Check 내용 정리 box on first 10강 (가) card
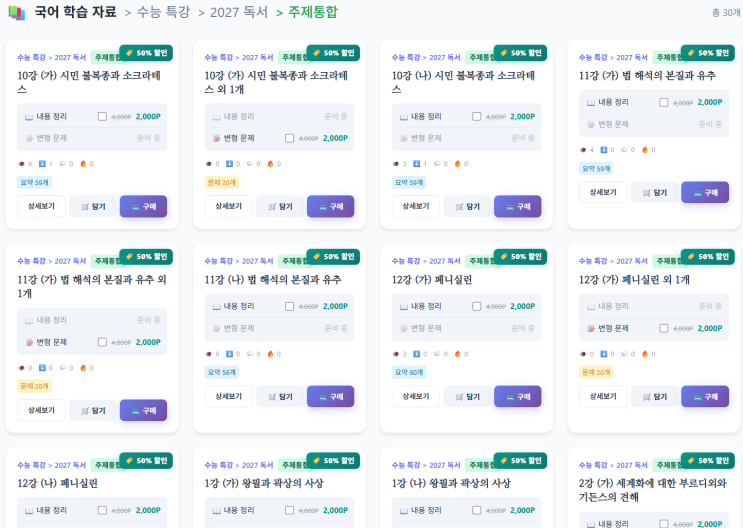 click(102, 117)
